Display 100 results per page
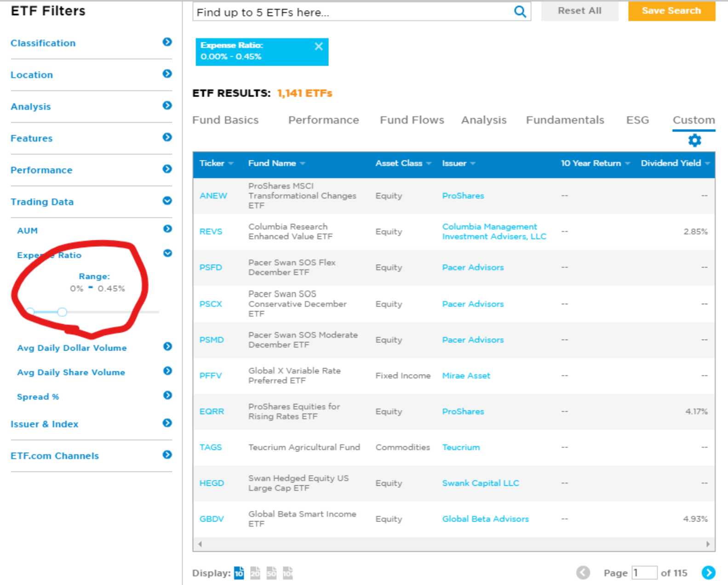 pyautogui.click(x=287, y=573)
